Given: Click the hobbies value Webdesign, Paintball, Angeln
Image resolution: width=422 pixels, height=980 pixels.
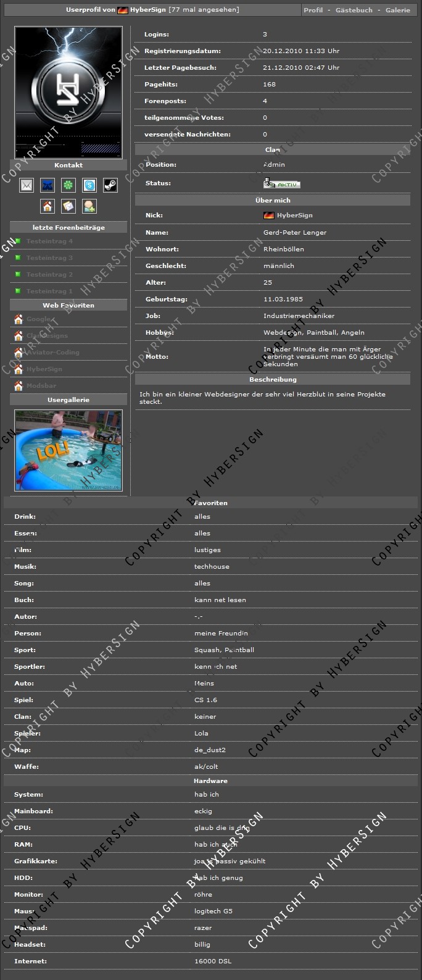Looking at the screenshot, I should 314,332.
